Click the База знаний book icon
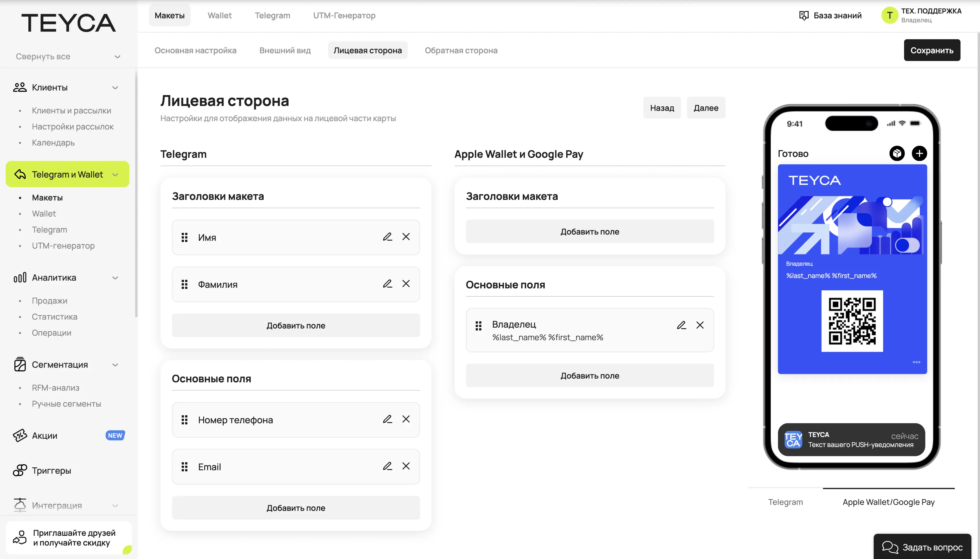 point(804,15)
